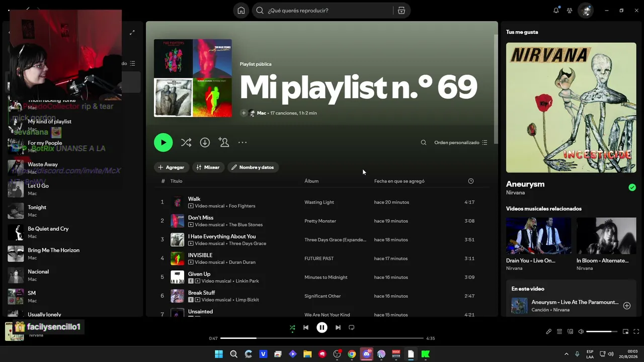Remove Aneurysm from liked songs
The width and height of the screenshot is (644, 362).
(632, 188)
